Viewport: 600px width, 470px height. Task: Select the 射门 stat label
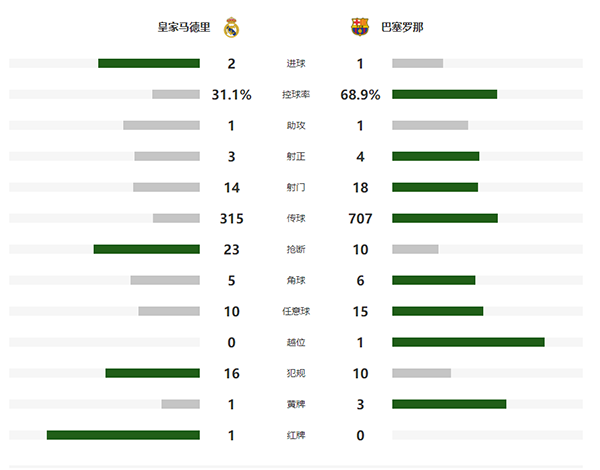coord(296,187)
